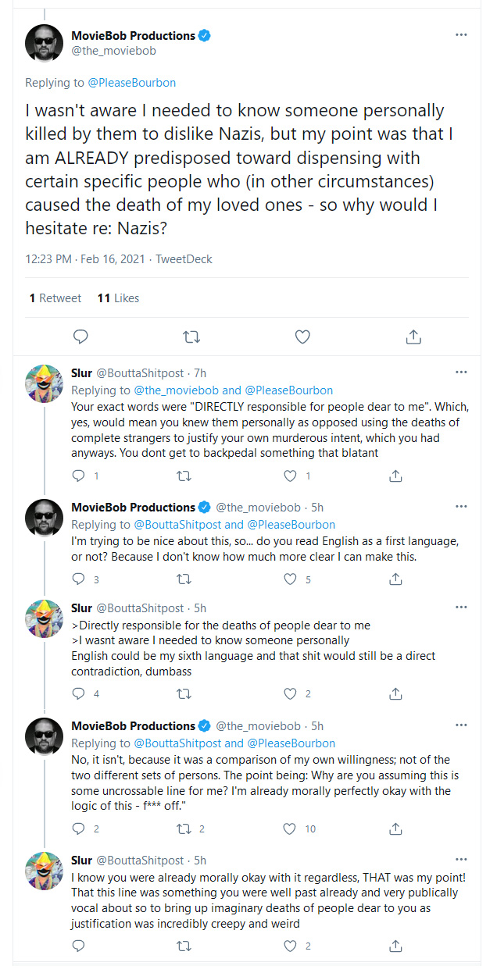Screen dimensions: 497x980
Task: Like Slur's reply posted 7h ago
Action: pyautogui.click(x=291, y=476)
